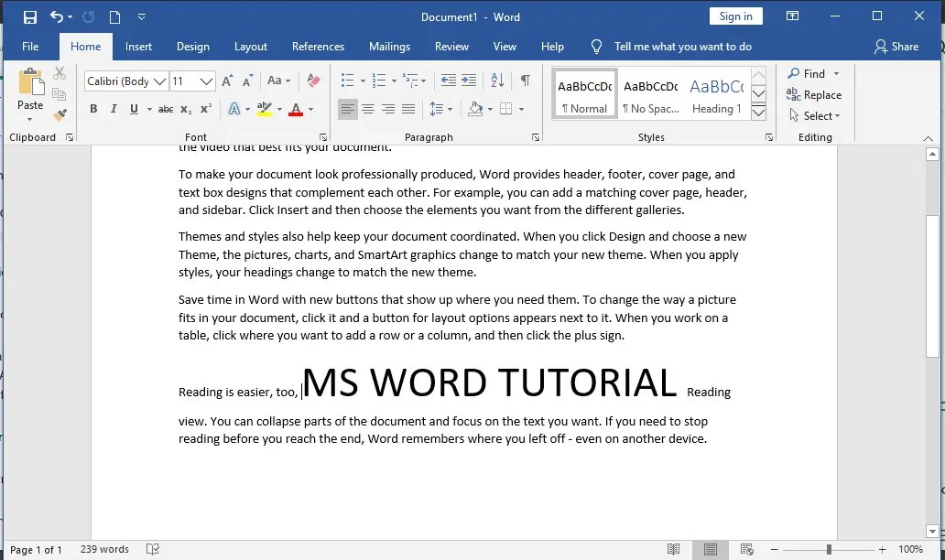The width and height of the screenshot is (945, 560).
Task: Apply the Heading 1 style
Action: pyautogui.click(x=717, y=94)
